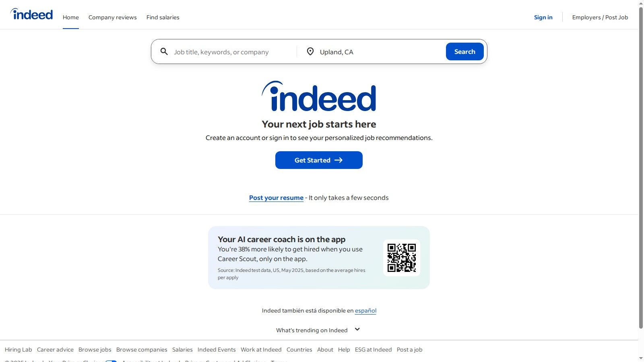Click the Post your resume link

click(x=276, y=198)
